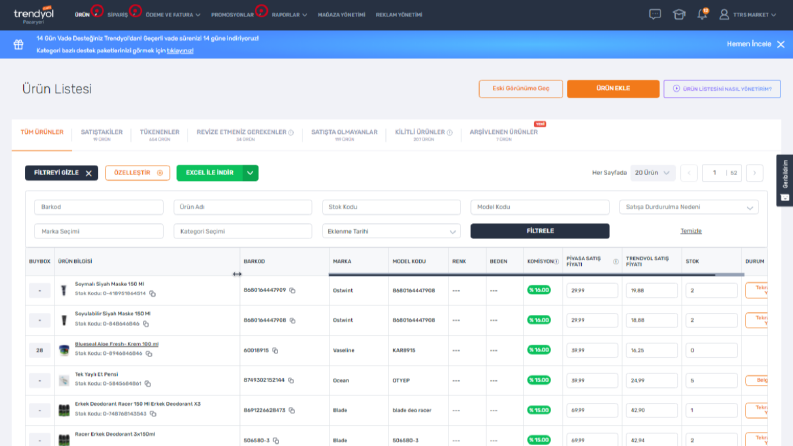Open the Kategori Seçimi selector

click(243, 232)
